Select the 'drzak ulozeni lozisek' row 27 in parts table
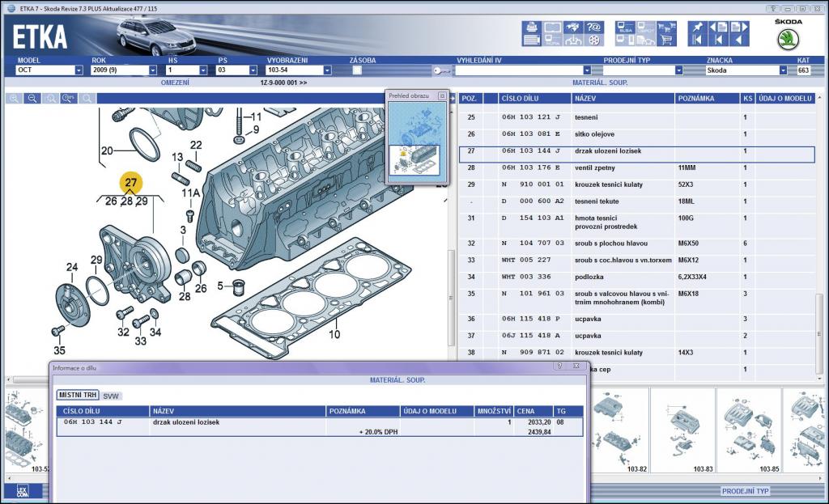 [x=636, y=154]
